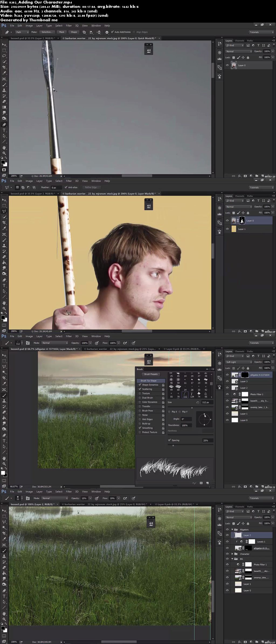Click the path alignment icon after Shape button

coord(91,32)
